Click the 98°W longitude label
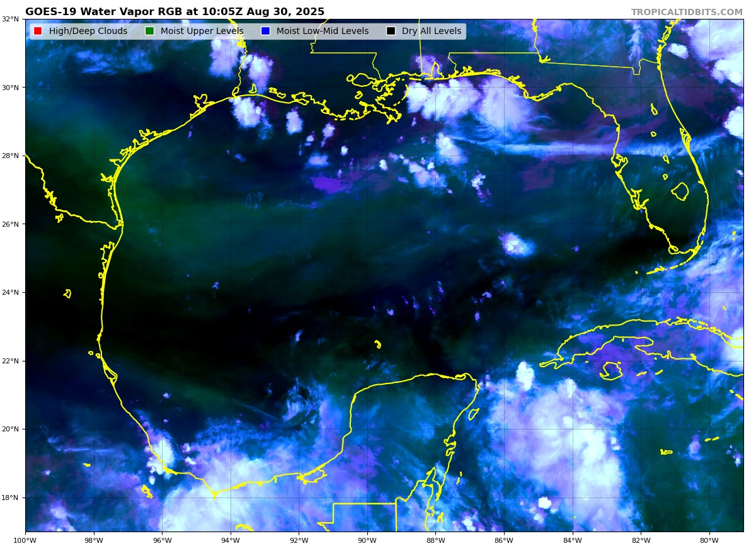The width and height of the screenshot is (756, 546). tap(93, 540)
